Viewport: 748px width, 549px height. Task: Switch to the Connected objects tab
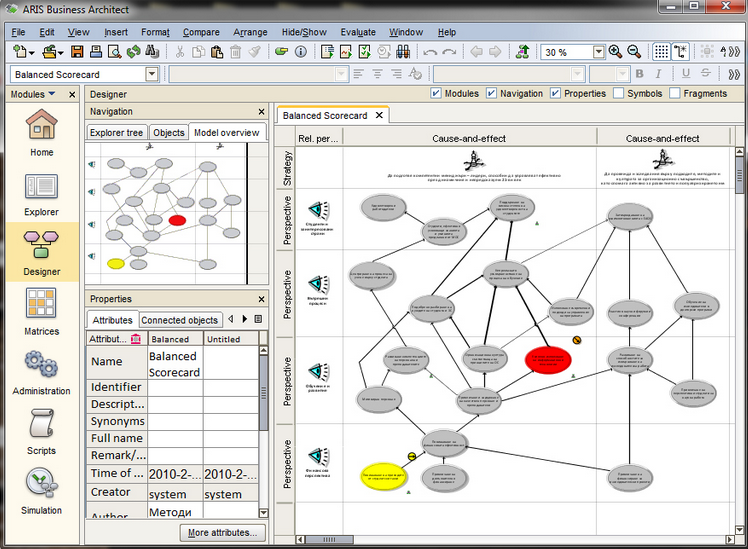point(179,320)
